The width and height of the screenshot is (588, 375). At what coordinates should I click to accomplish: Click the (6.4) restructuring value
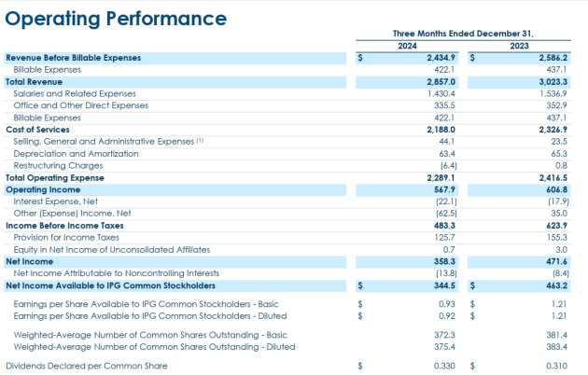tap(449, 166)
